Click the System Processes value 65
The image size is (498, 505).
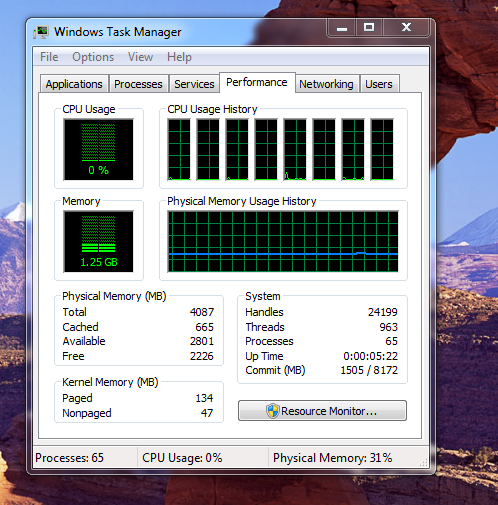(392, 341)
